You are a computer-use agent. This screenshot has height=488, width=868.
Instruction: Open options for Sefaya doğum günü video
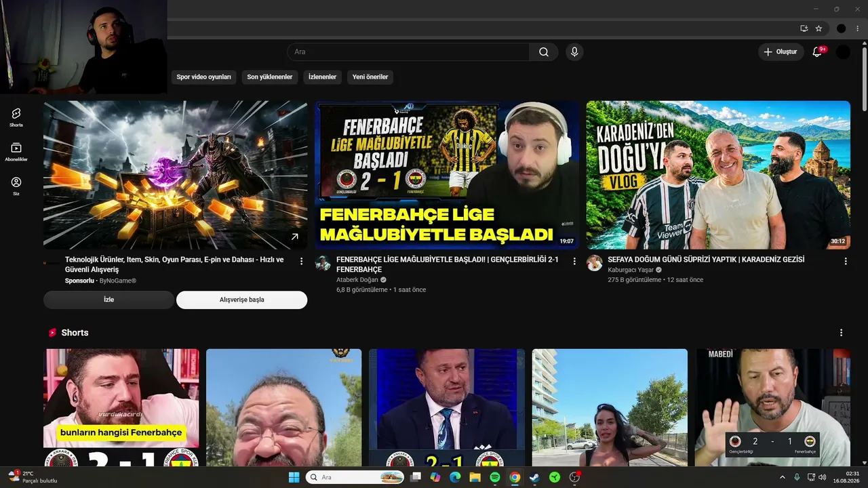point(846,261)
